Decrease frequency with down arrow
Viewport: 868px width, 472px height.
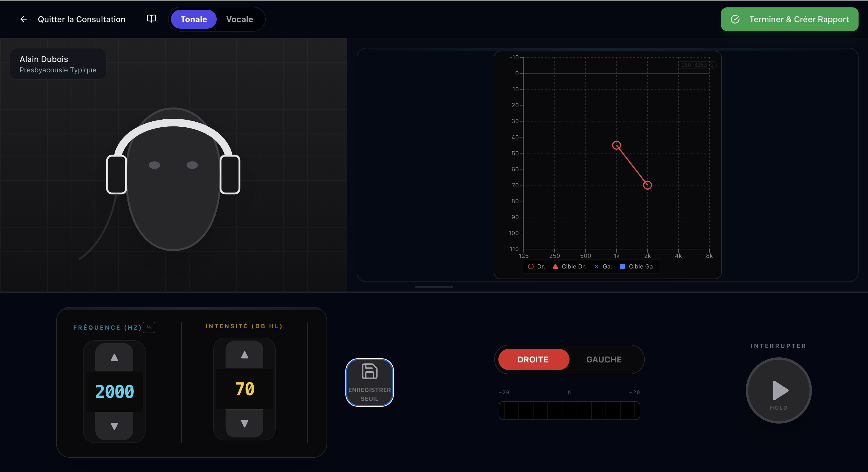pyautogui.click(x=114, y=426)
